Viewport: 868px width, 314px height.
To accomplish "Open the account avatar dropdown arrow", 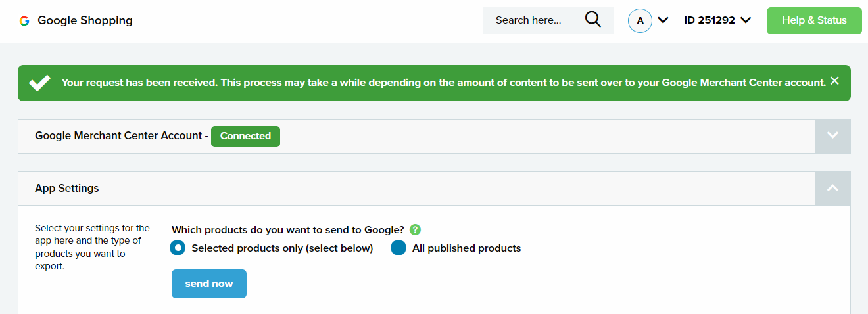I will pyautogui.click(x=663, y=20).
